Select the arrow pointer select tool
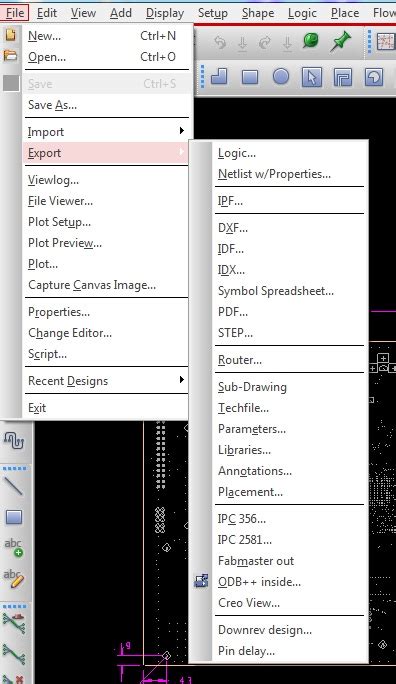The height and width of the screenshot is (684, 396). click(x=312, y=78)
